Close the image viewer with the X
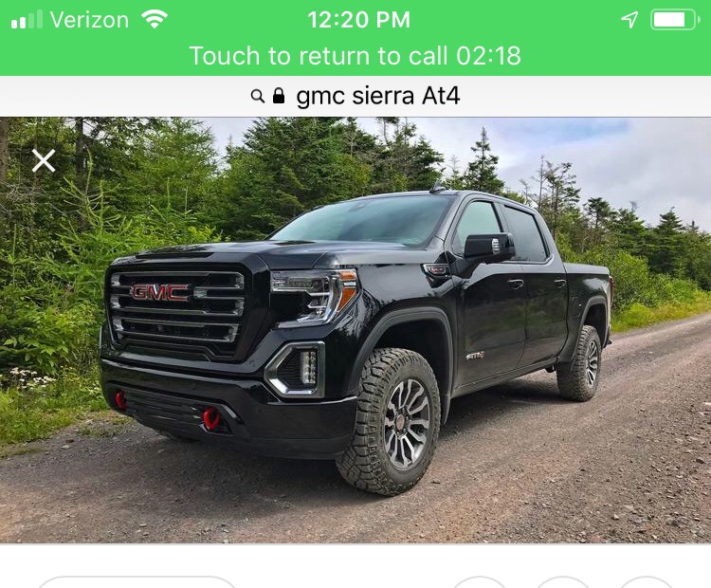Image resolution: width=711 pixels, height=588 pixels. point(44,160)
